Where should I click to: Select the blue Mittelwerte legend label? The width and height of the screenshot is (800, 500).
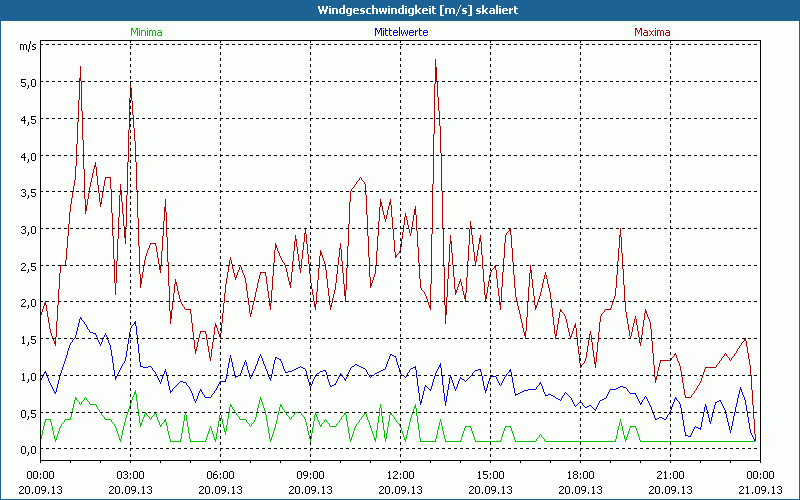(399, 32)
